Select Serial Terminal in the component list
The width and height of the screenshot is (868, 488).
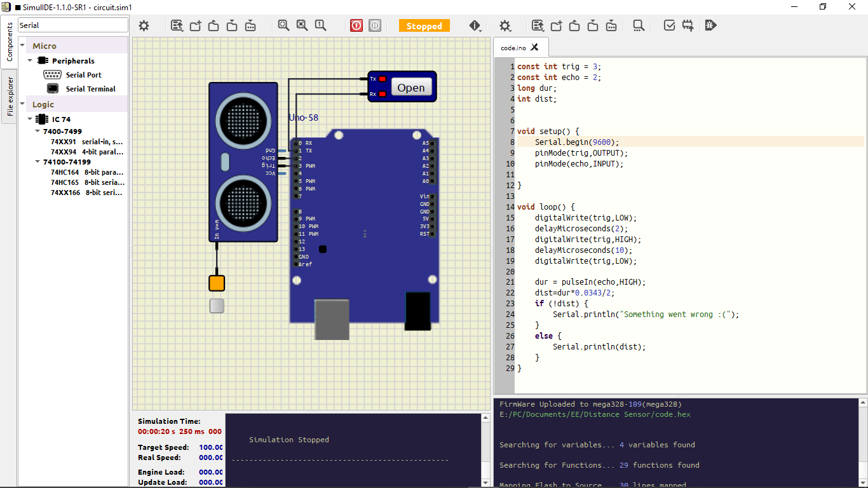pos(90,89)
